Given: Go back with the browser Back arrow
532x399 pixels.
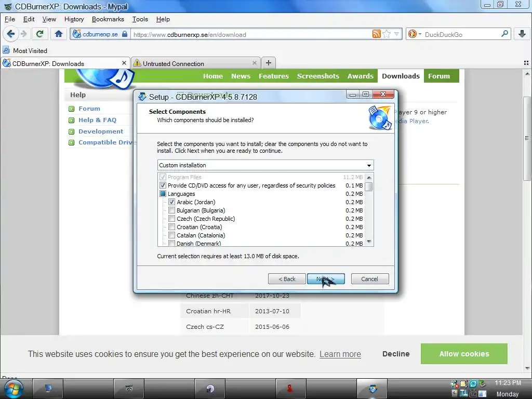Looking at the screenshot, I should 11,34.
